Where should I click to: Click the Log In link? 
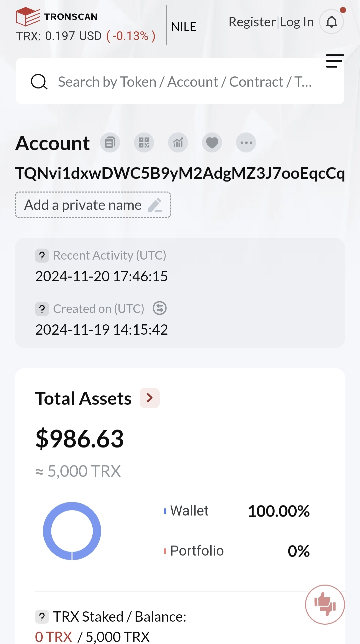tap(297, 22)
